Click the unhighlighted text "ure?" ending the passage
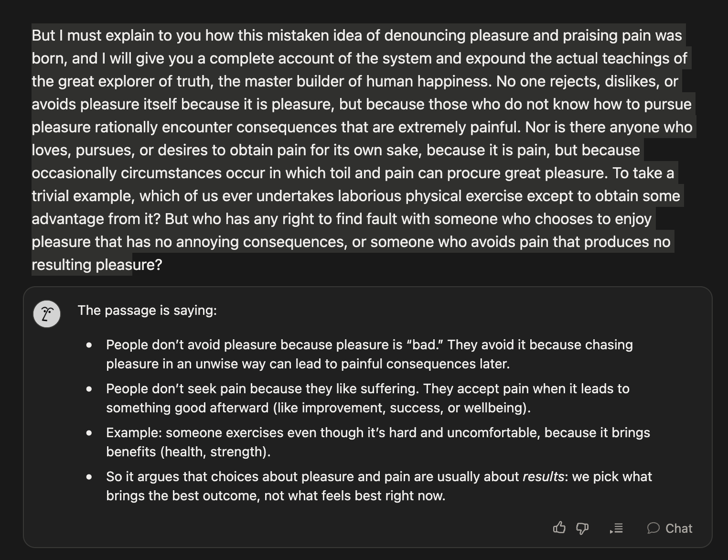Image resolution: width=728 pixels, height=560 pixels. 148,264
